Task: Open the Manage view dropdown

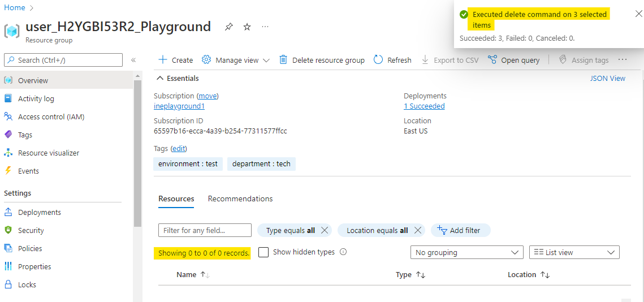Action: 236,60
